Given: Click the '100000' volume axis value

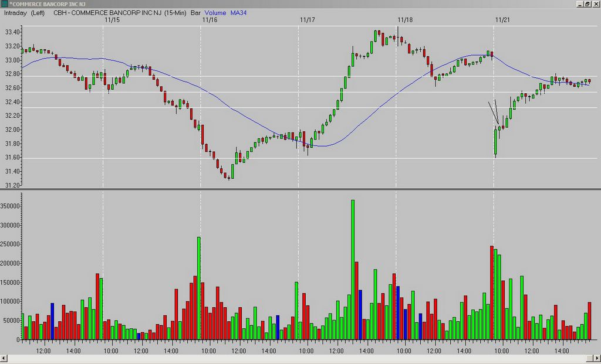Looking at the screenshot, I should click(x=11, y=302).
